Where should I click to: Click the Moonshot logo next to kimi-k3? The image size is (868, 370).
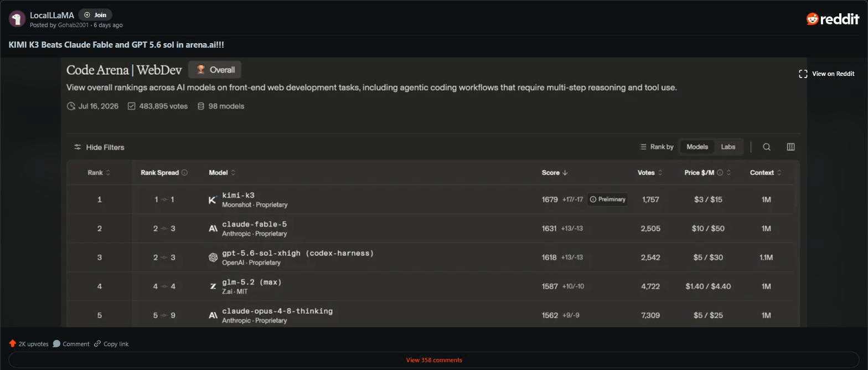click(213, 200)
